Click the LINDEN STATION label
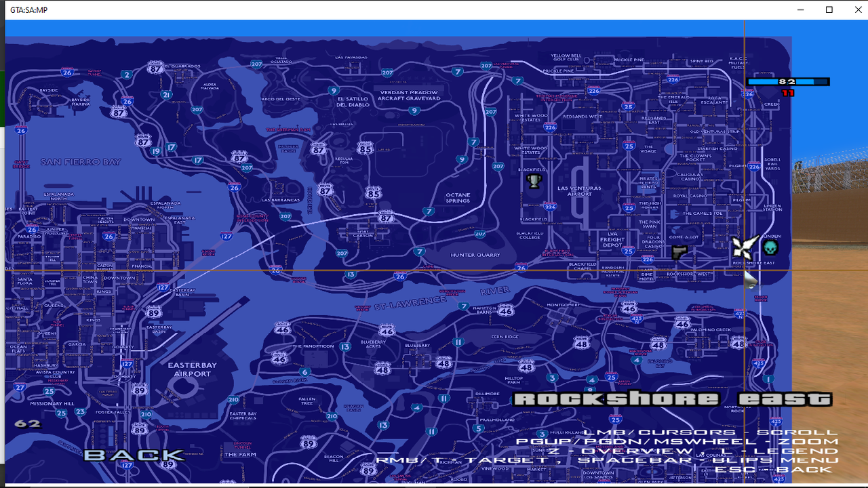The width and height of the screenshot is (868, 488). (x=772, y=207)
